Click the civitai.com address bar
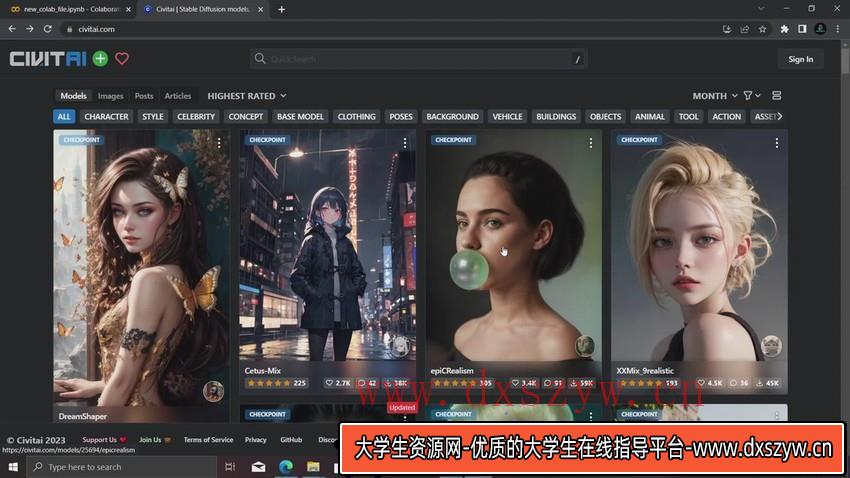The image size is (850, 478). tap(390, 29)
